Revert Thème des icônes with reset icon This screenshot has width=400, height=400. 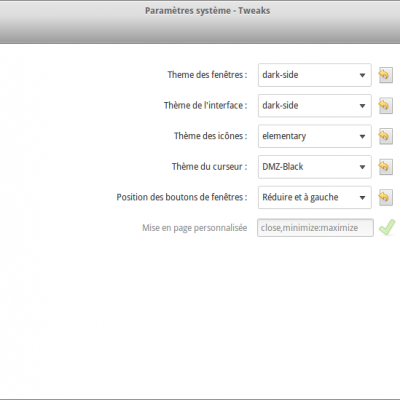coord(385,136)
